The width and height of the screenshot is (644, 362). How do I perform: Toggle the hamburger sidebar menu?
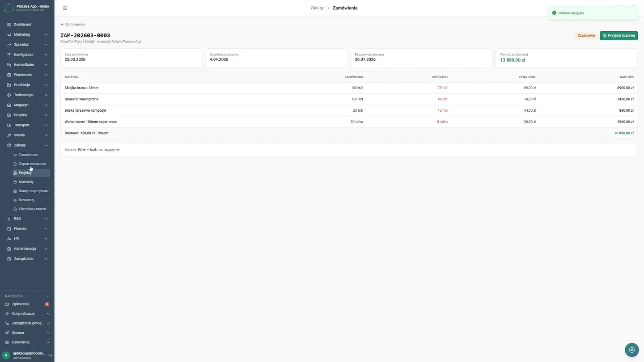pos(65,8)
